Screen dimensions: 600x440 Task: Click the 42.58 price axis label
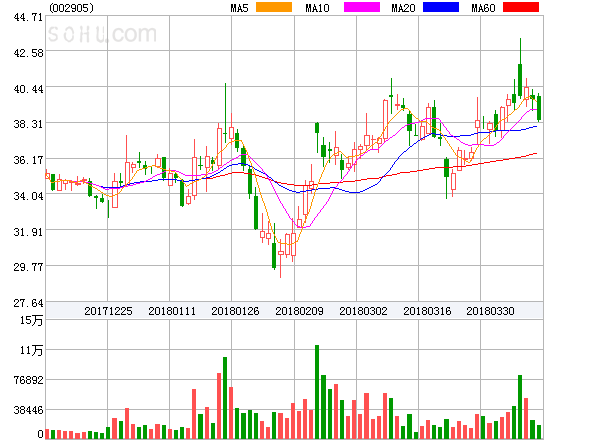click(28, 53)
